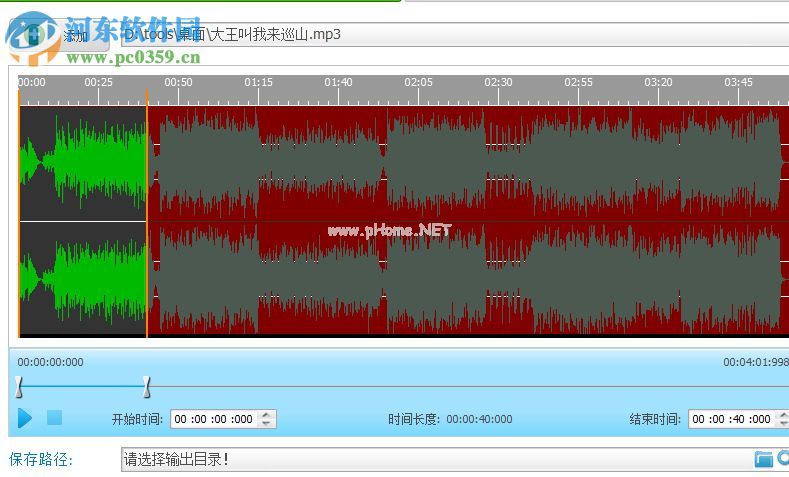The image size is (789, 477).
Task: Click the 01:15 mark on the time ruler
Action: tap(259, 82)
